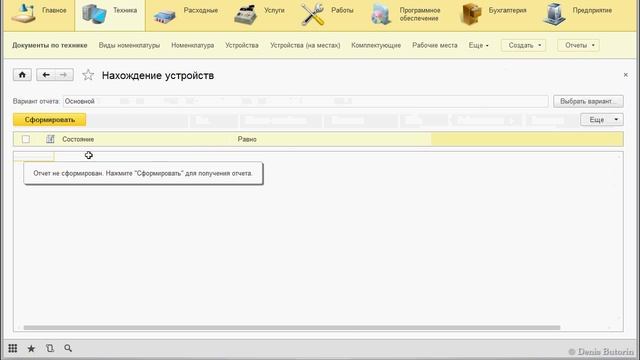Click the settings icon beside Состояние
Image resolution: width=640 pixels, height=360 pixels.
(50, 139)
